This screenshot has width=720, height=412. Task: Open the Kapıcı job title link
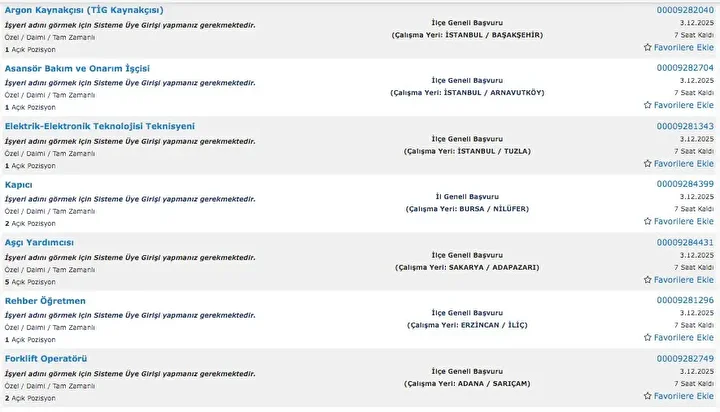pyautogui.click(x=19, y=184)
